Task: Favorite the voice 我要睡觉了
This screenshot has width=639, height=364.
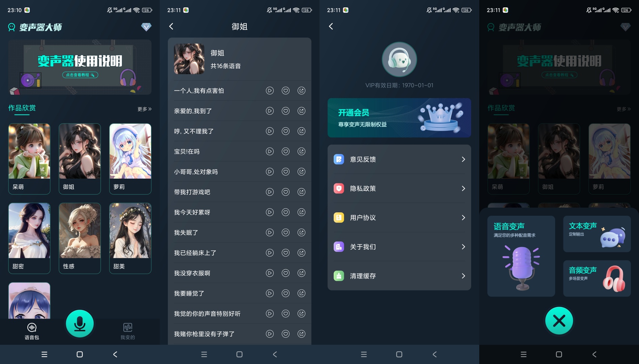Action: tap(285, 293)
